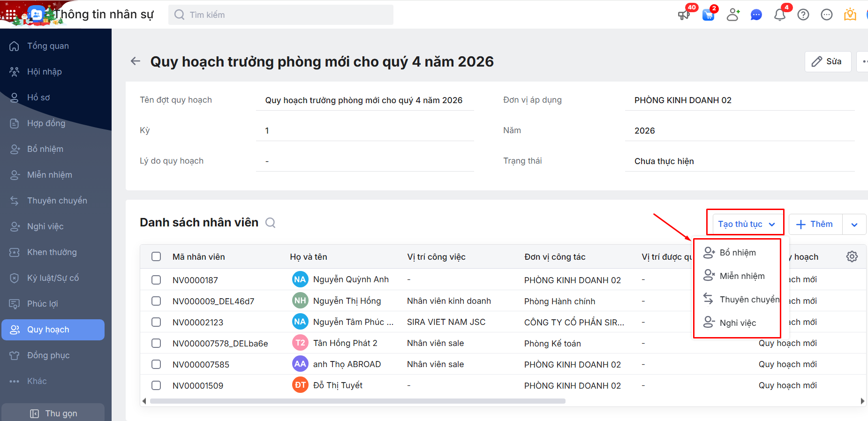
Task: Tick the select-all header checkbox
Action: pyautogui.click(x=156, y=256)
